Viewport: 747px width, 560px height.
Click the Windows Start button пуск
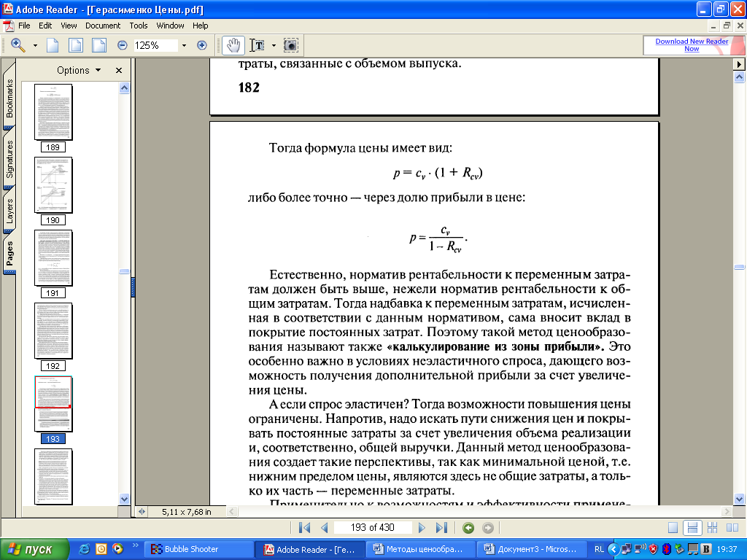[x=35, y=550]
